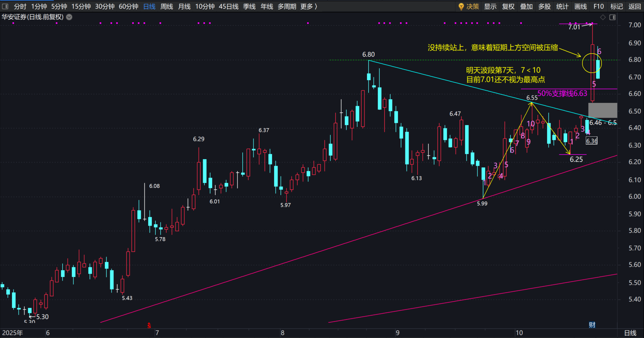Click the 6.25 low label

tap(576, 159)
